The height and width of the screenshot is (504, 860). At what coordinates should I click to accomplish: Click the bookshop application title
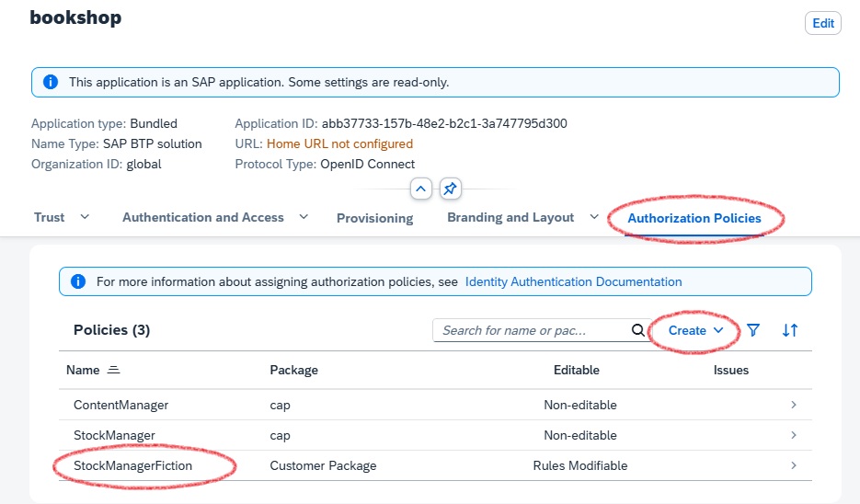coord(75,17)
